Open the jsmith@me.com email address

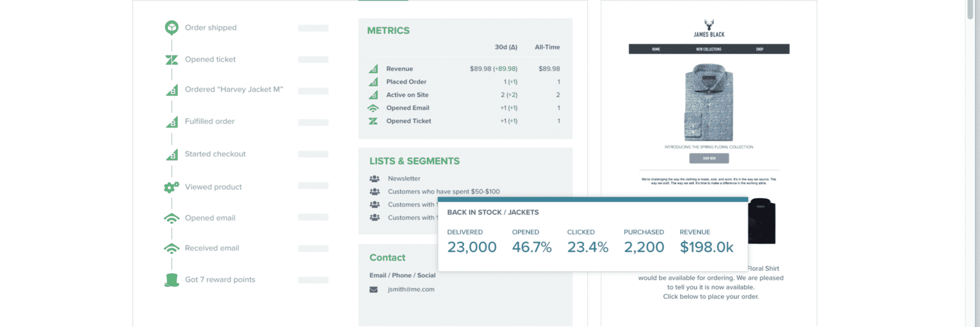coord(411,290)
